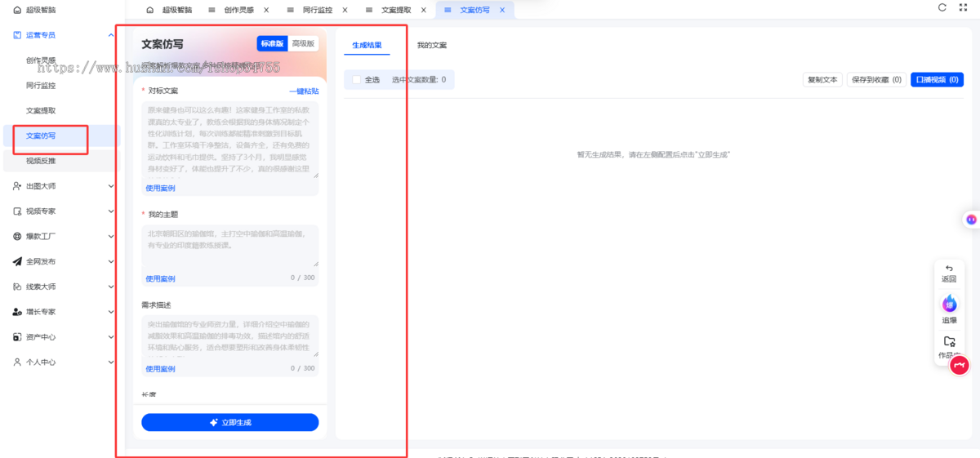This screenshot has width=980, height=458.
Task: Expand the 线索大师 menu chevron
Action: (111, 287)
